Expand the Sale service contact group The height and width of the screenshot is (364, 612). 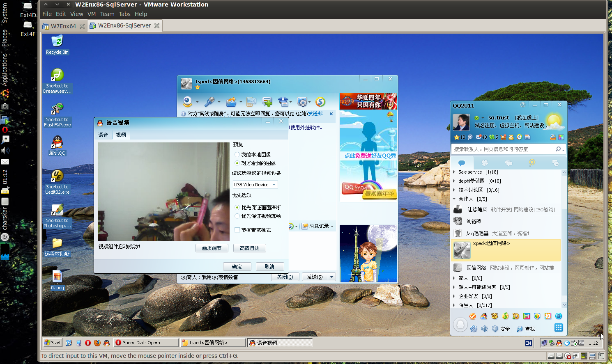tap(454, 172)
